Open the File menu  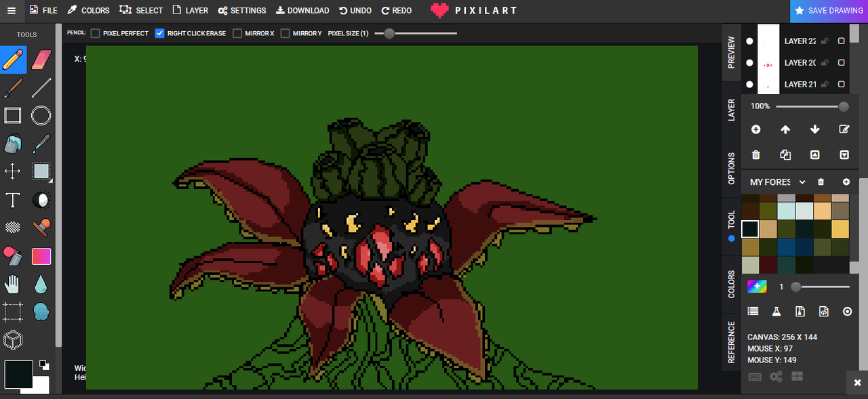coord(43,11)
